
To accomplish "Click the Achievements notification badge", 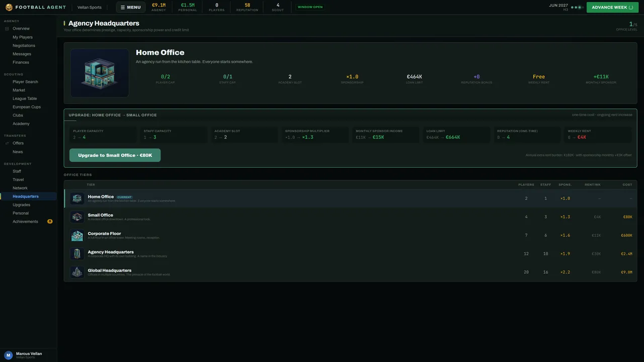I will [50, 221].
